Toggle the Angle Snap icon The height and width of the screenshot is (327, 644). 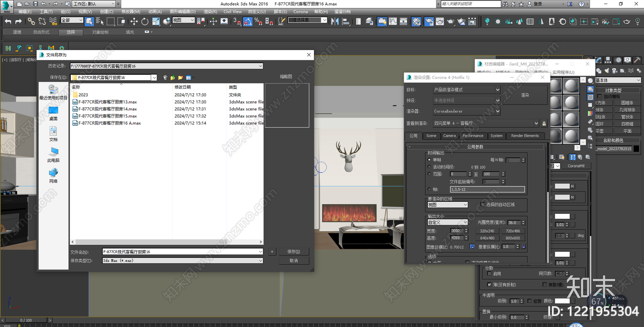tap(248, 21)
